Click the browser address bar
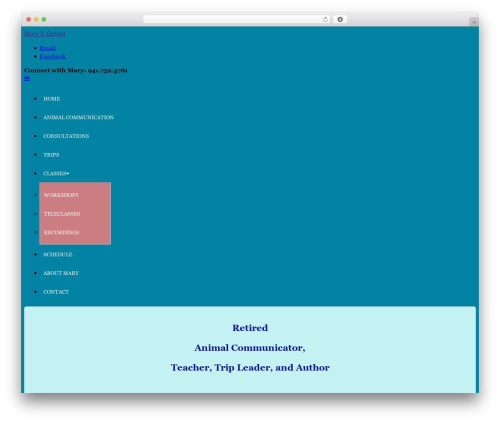This screenshot has width=500, height=423. click(x=236, y=19)
